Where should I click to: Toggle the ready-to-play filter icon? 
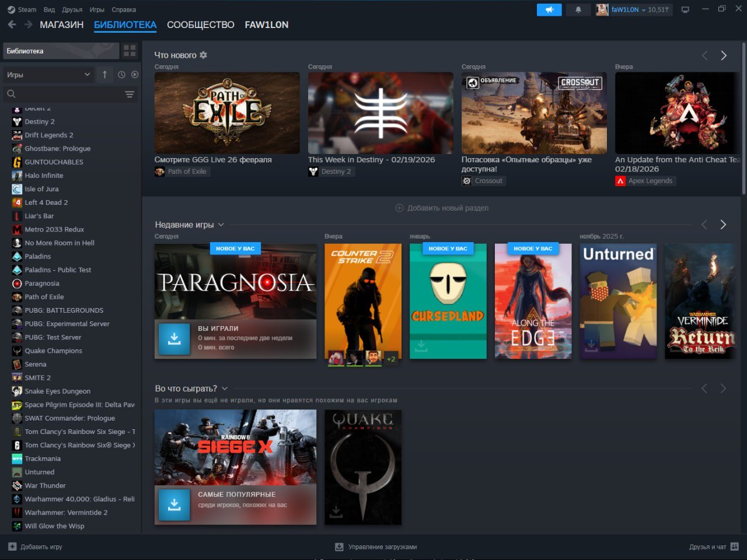pyautogui.click(x=135, y=75)
